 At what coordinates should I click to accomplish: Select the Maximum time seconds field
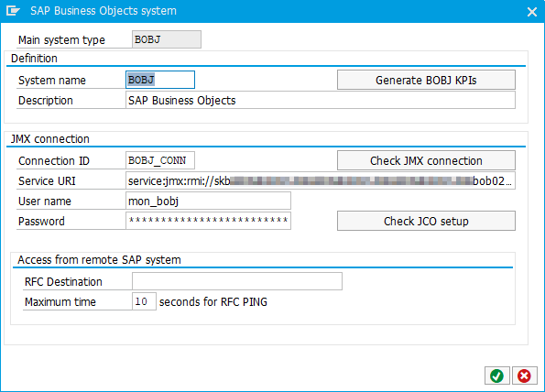click(144, 301)
